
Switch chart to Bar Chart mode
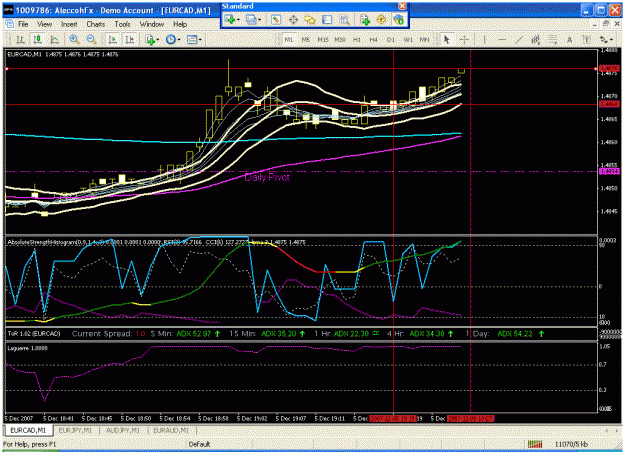click(x=20, y=39)
